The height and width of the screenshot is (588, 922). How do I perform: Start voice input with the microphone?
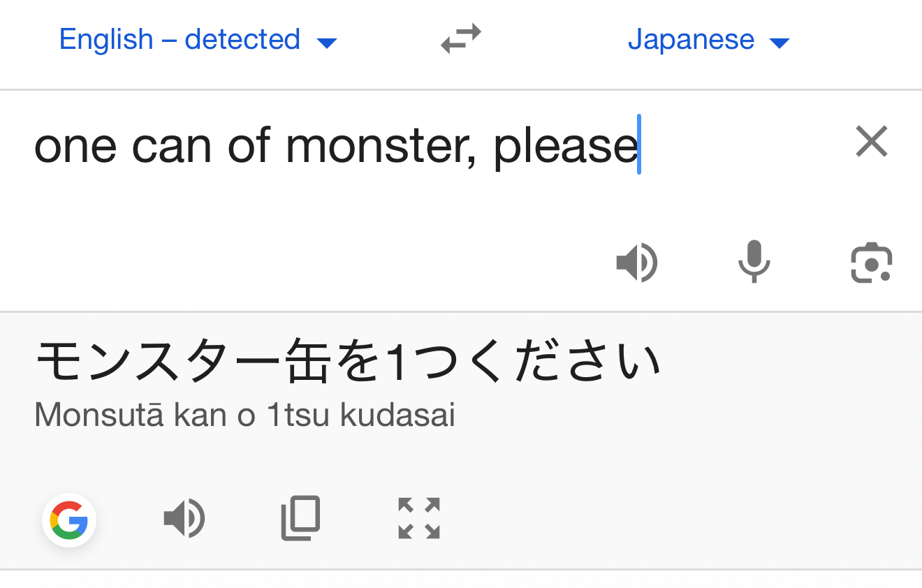[x=754, y=263]
